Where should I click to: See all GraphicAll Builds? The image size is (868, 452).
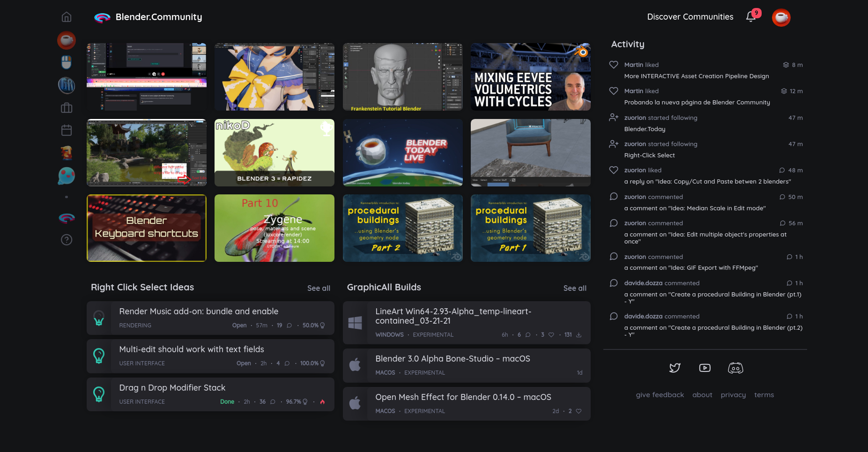575,288
